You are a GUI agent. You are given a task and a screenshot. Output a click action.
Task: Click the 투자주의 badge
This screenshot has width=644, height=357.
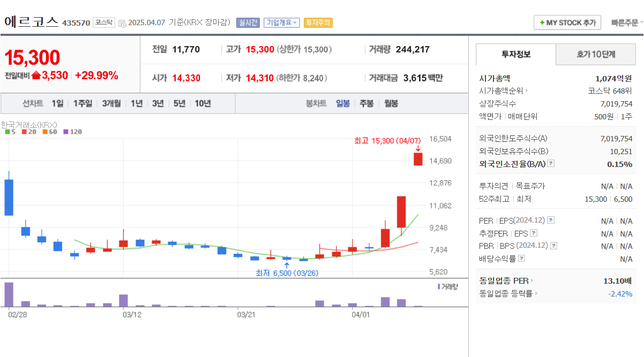pos(318,22)
